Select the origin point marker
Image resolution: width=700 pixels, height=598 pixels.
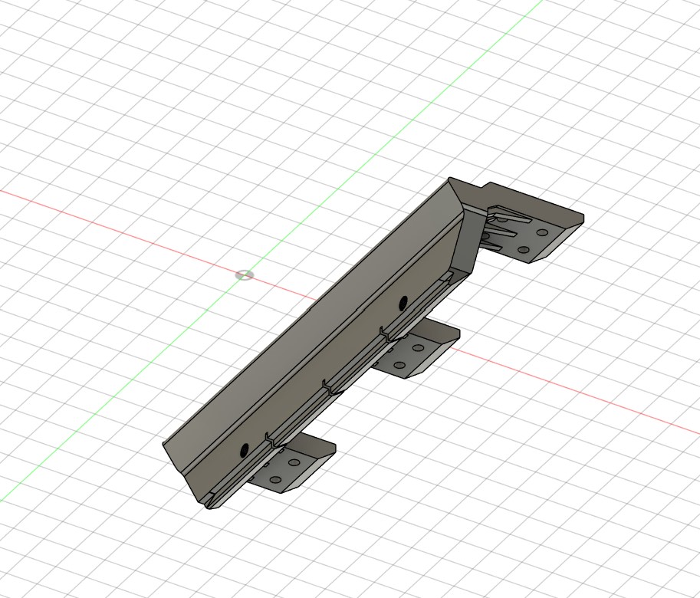[x=245, y=275]
